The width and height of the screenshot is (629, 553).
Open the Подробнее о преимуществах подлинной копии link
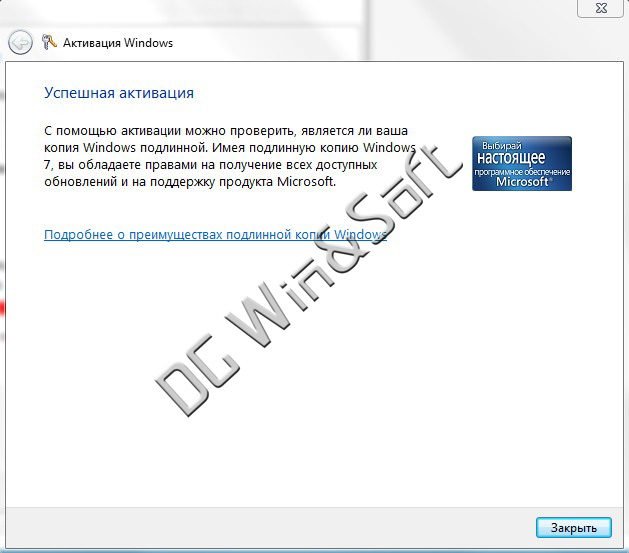(x=215, y=234)
